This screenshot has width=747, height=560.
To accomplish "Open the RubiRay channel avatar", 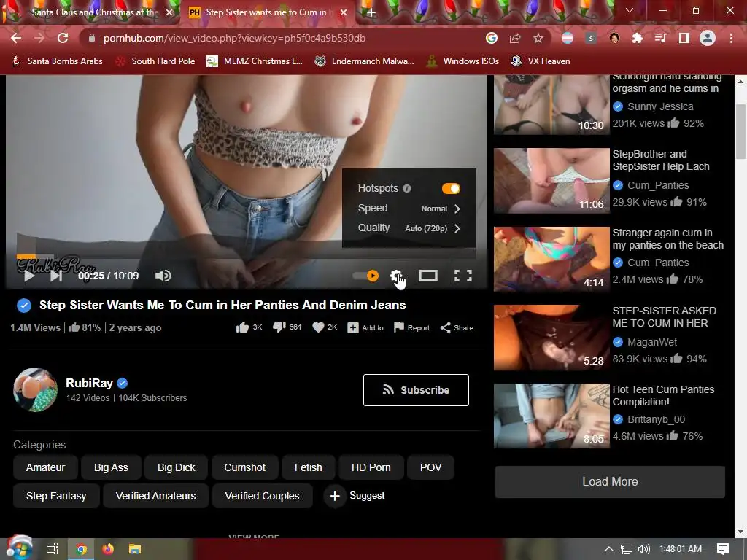I will pos(35,389).
